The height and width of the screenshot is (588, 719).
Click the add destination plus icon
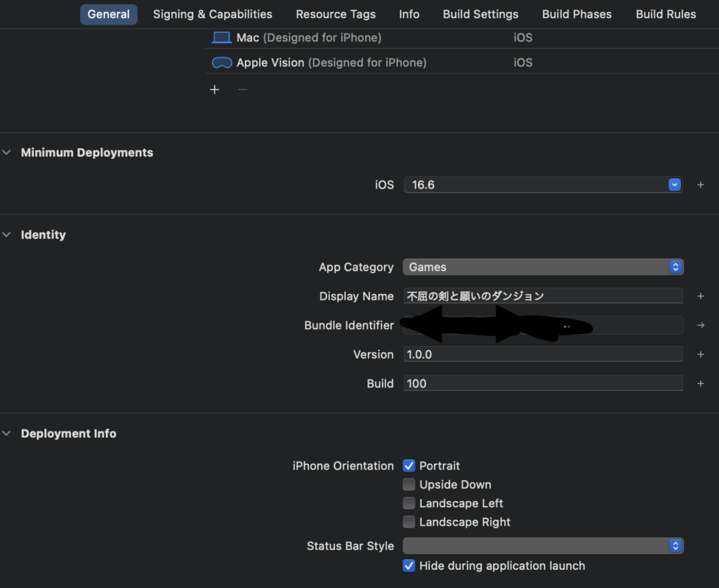click(x=215, y=90)
